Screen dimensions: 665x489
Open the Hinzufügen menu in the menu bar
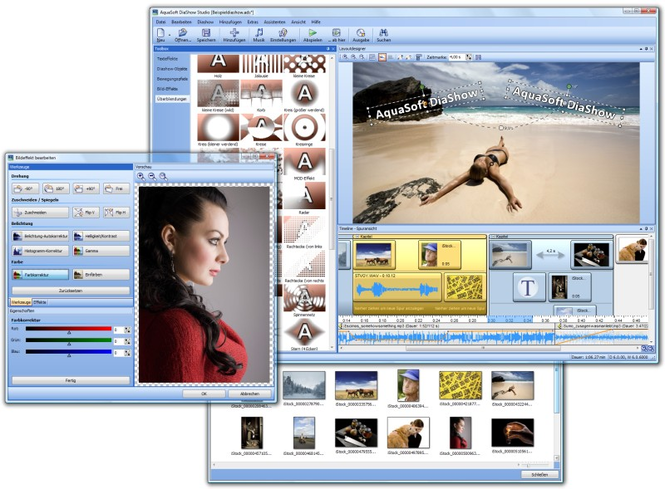(230, 22)
